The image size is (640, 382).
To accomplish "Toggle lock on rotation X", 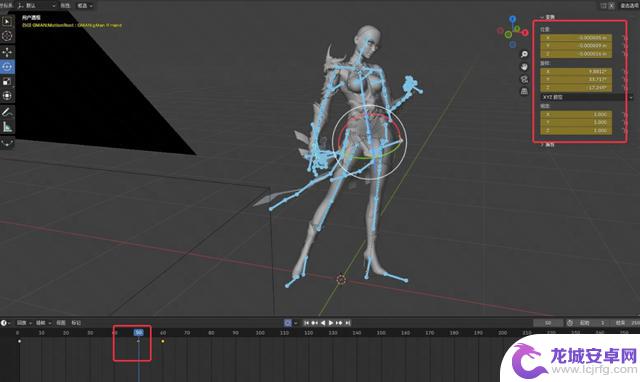I will [624, 71].
